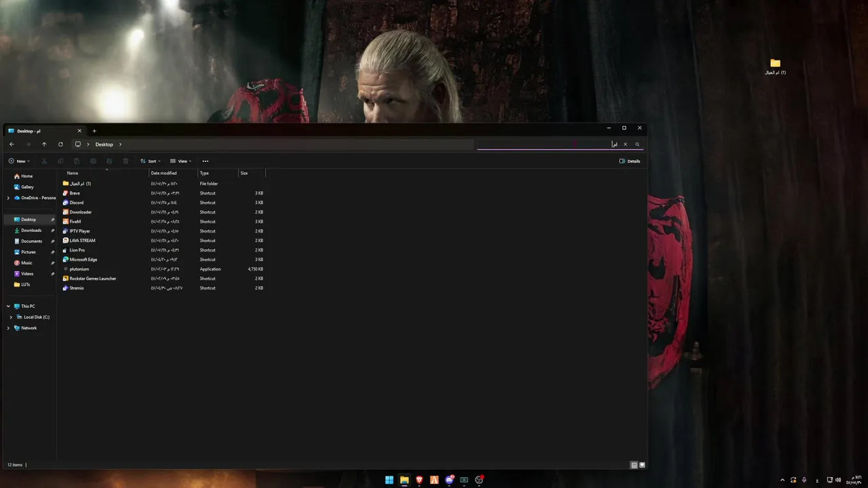The height and width of the screenshot is (488, 868).
Task: Refresh the Desktop folder view
Action: pos(60,144)
